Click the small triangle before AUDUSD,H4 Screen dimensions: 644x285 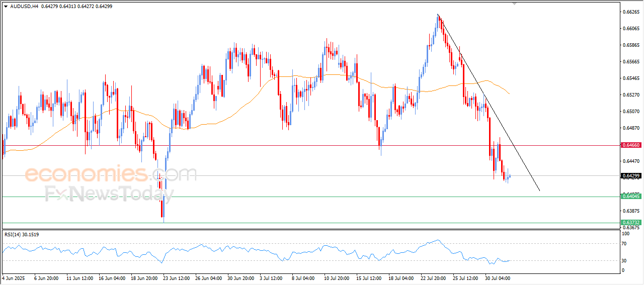coord(6,6)
